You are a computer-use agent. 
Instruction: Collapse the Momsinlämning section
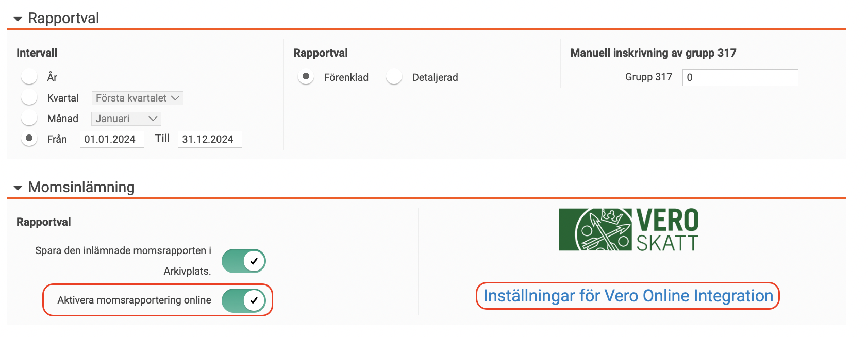[x=18, y=188]
